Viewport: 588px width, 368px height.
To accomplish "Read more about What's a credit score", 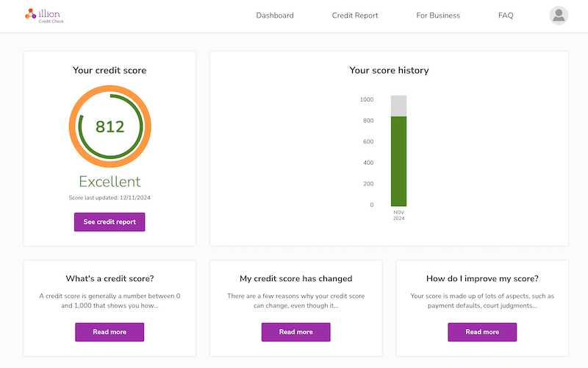I will pos(110,332).
